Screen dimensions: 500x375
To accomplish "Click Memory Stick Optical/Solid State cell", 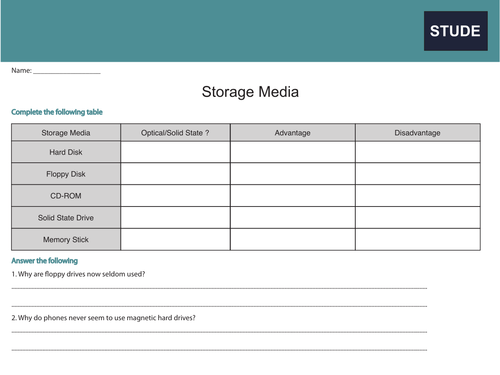I will [175, 239].
